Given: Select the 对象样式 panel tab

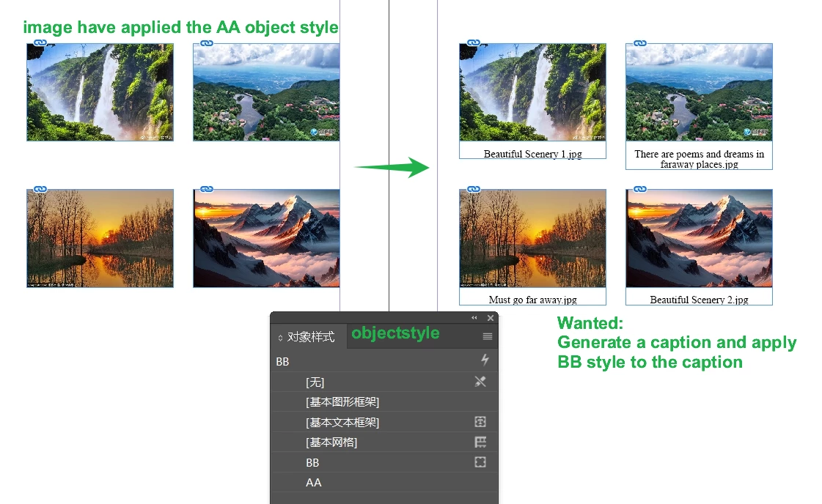Looking at the screenshot, I should pos(309,337).
